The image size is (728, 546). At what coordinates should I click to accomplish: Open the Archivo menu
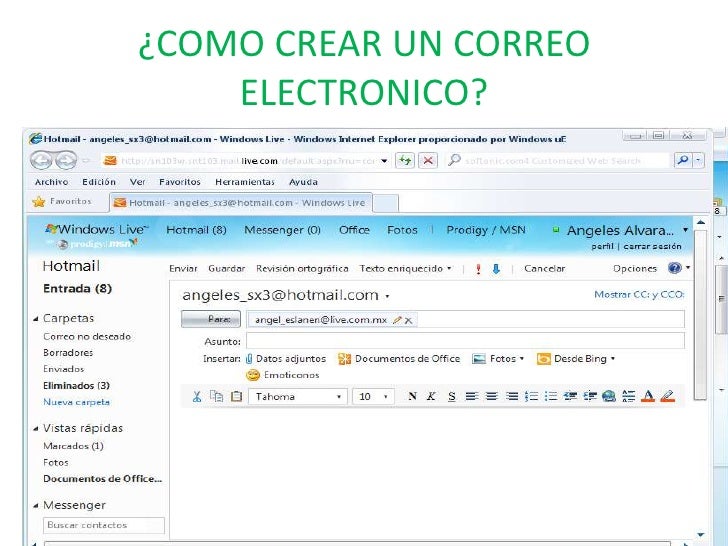[52, 182]
